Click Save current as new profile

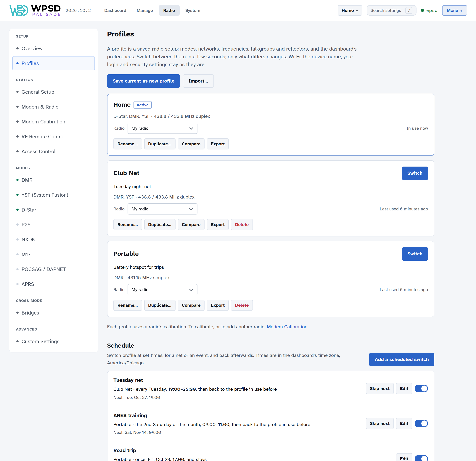pos(143,81)
